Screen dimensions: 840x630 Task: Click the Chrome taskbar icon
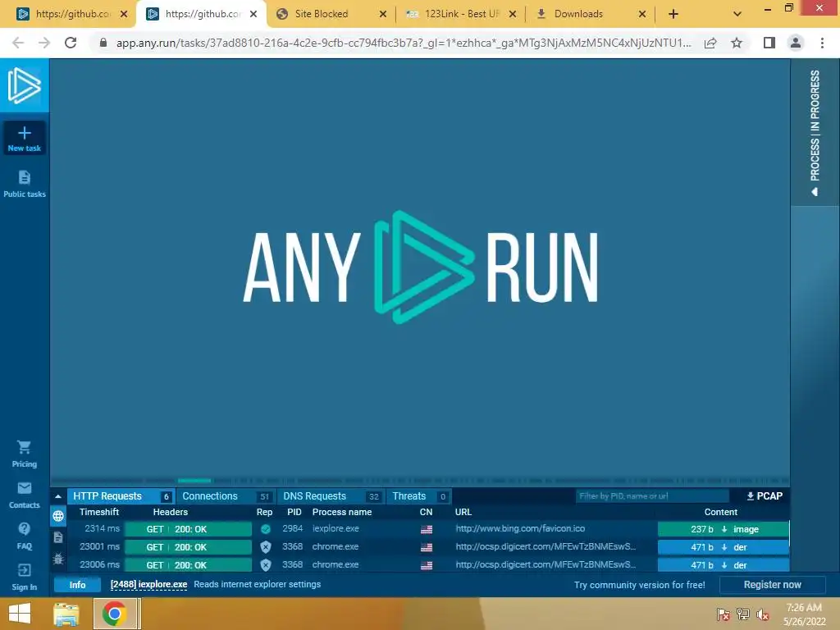(x=114, y=614)
